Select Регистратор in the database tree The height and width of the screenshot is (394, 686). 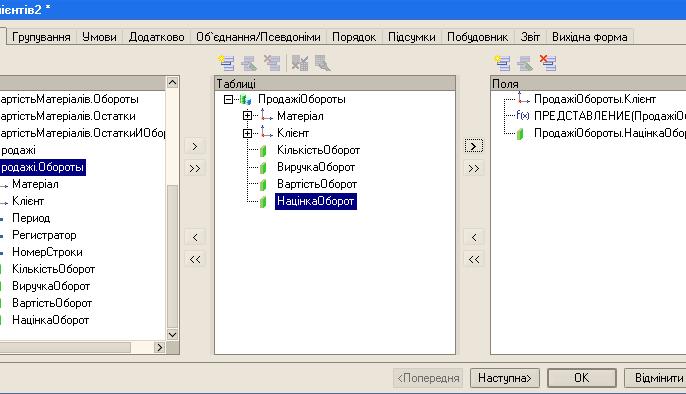pyautogui.click(x=44, y=235)
